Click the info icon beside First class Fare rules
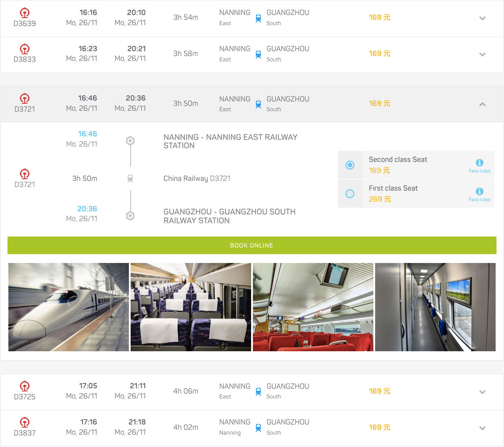The width and height of the screenshot is (504, 447). point(480,191)
